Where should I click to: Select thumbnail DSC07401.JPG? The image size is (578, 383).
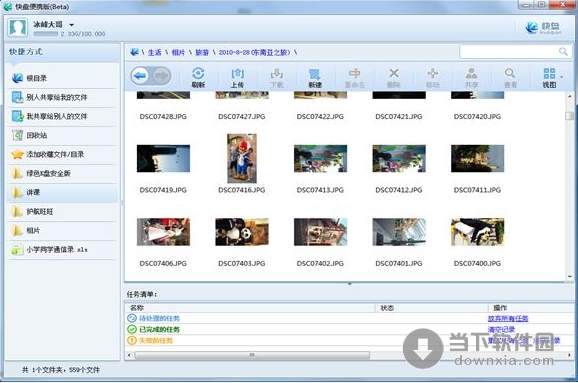pos(399,232)
